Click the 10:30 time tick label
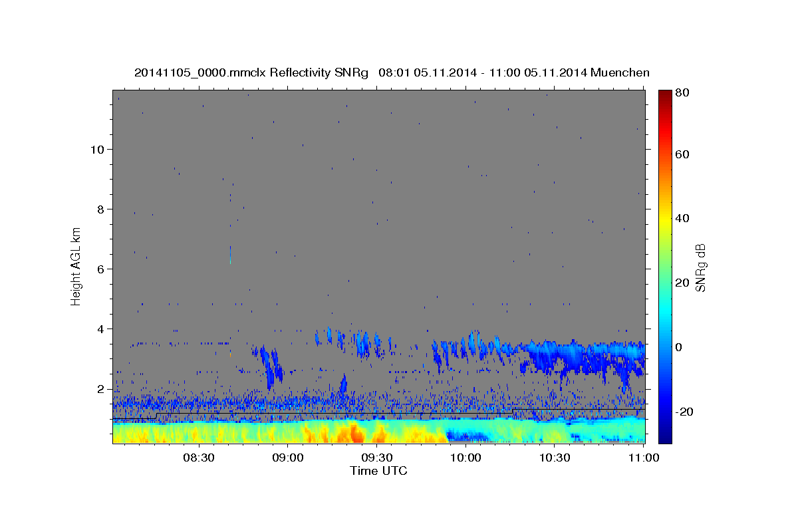Viewport: 798px width, 532px height. (555, 458)
